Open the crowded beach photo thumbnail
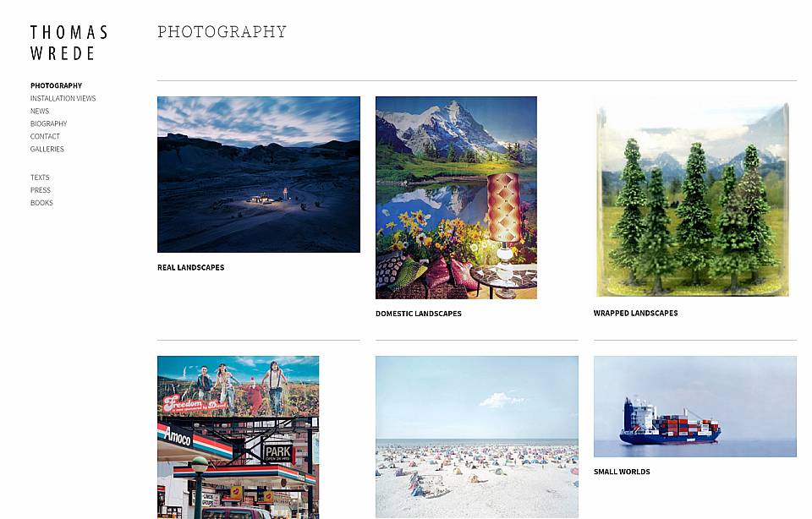This screenshot has width=812, height=519. click(x=476, y=437)
